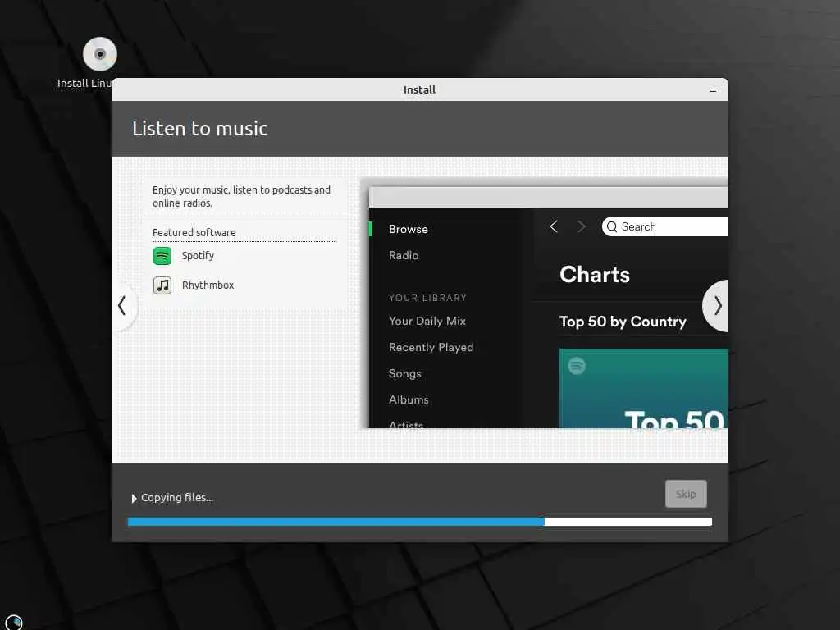Screen dimensions: 840x630
Task: Click the Skip button
Action: point(686,494)
